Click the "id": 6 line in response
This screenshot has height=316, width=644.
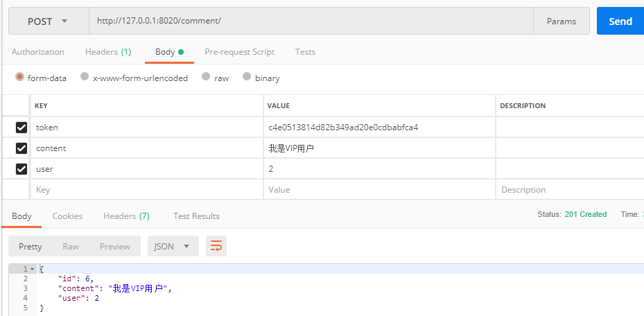pyautogui.click(x=76, y=279)
